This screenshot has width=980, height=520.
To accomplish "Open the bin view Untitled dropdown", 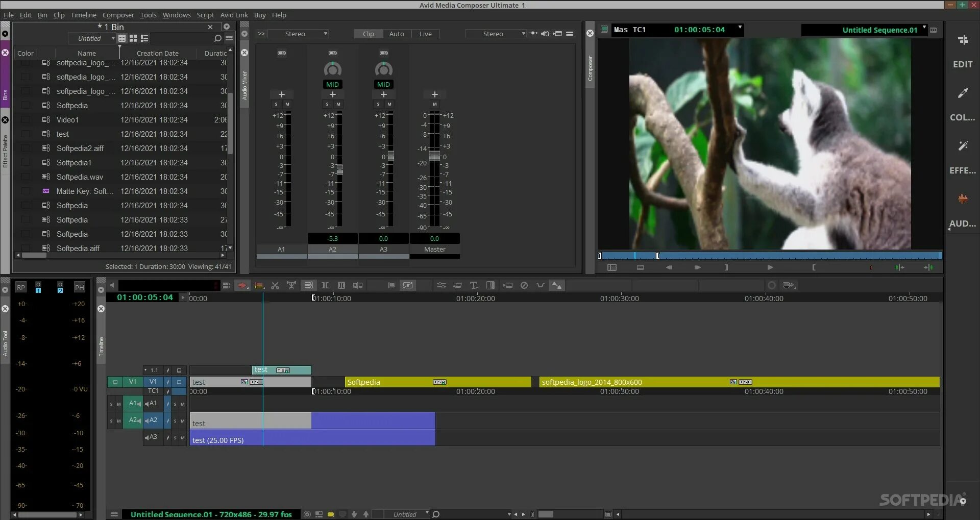I will pos(92,38).
